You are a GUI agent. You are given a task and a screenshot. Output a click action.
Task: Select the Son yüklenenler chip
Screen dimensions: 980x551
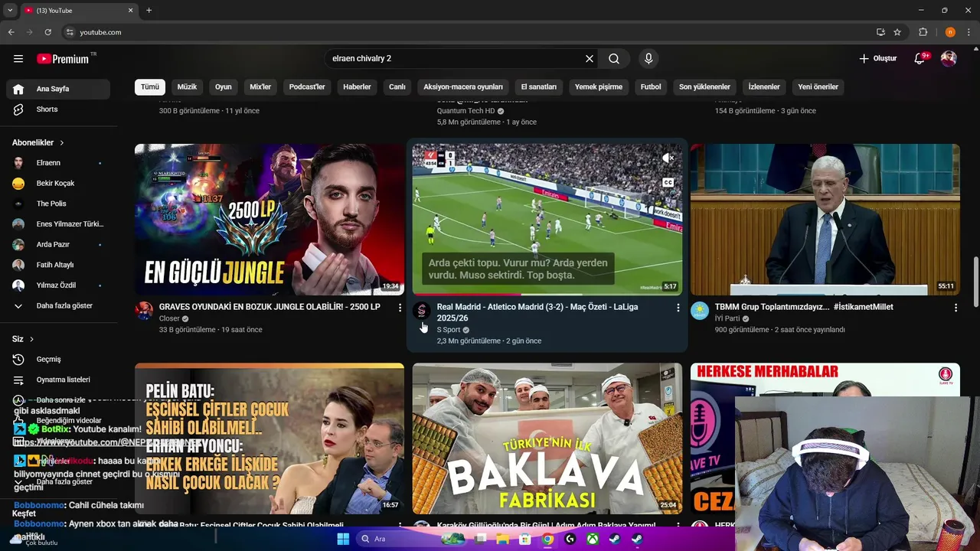(x=704, y=87)
